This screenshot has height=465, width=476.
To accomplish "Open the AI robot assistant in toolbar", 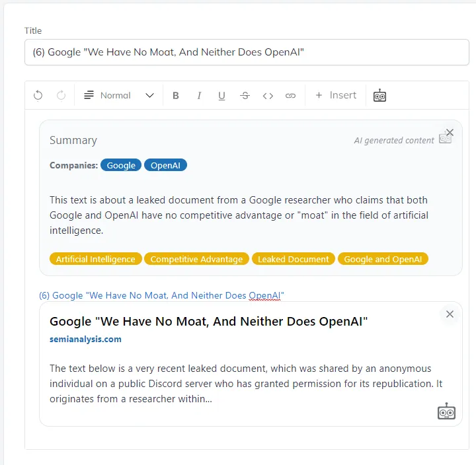I will pos(379,96).
